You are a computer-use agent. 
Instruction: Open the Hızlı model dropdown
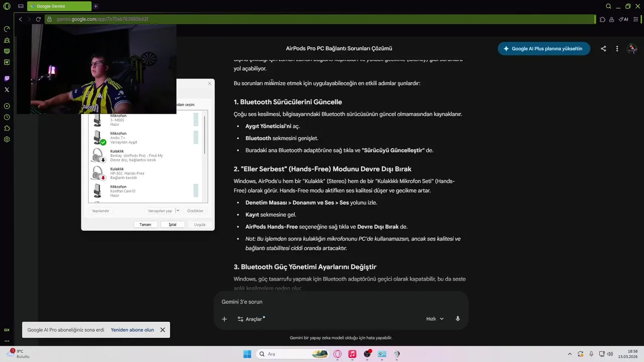click(x=435, y=319)
